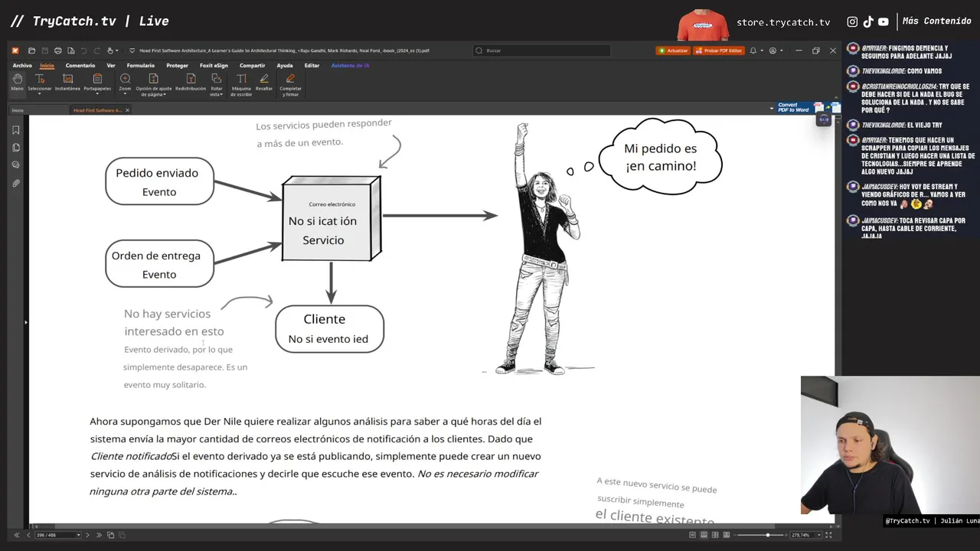
Task: Jump to the last page arrow
Action: click(98, 535)
